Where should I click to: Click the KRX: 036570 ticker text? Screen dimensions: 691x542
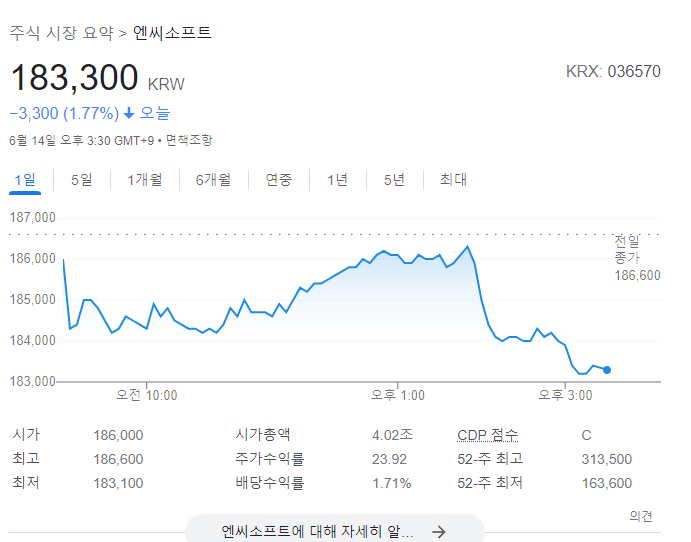[613, 73]
